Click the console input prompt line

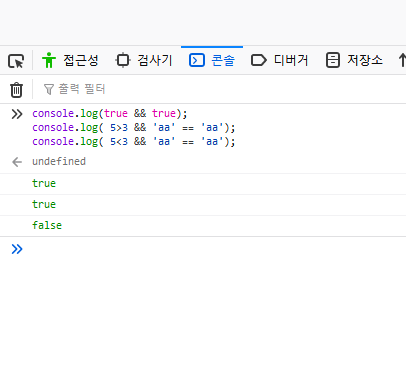[213, 249]
